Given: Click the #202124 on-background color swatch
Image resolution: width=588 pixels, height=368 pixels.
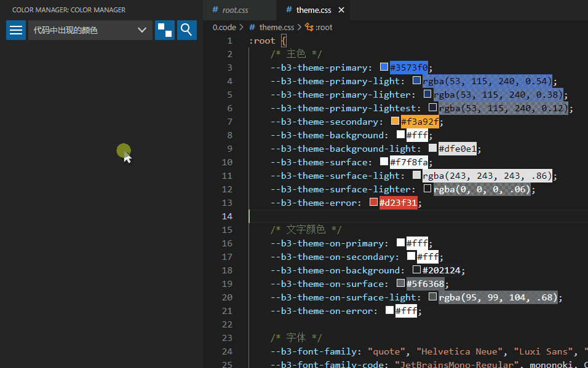Looking at the screenshot, I should tap(416, 270).
